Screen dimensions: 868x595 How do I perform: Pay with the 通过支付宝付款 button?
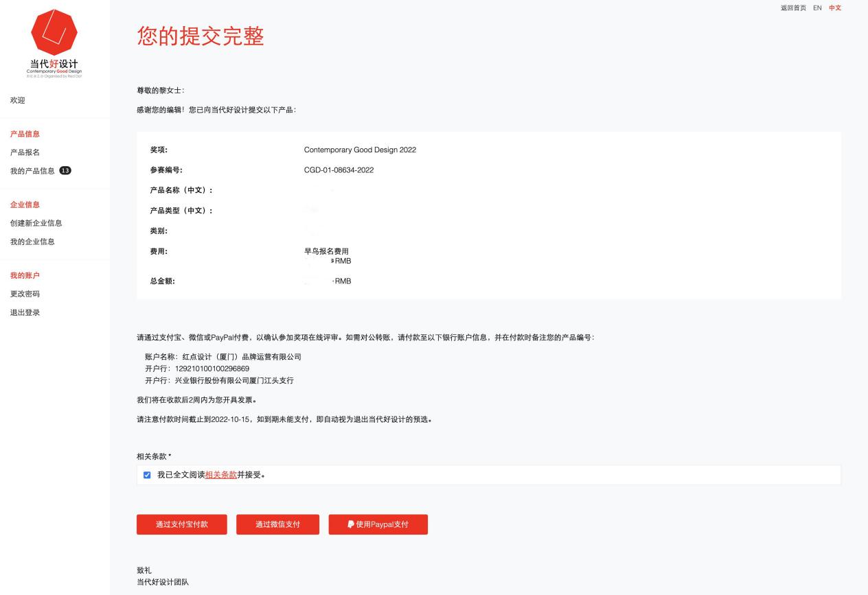(181, 524)
